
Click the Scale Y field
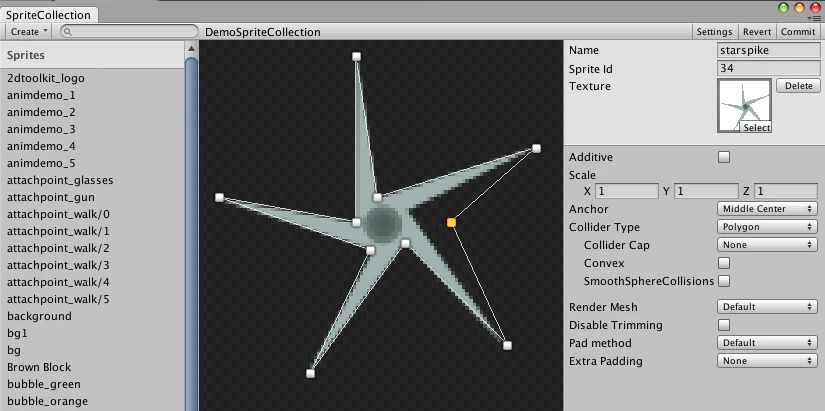point(706,191)
